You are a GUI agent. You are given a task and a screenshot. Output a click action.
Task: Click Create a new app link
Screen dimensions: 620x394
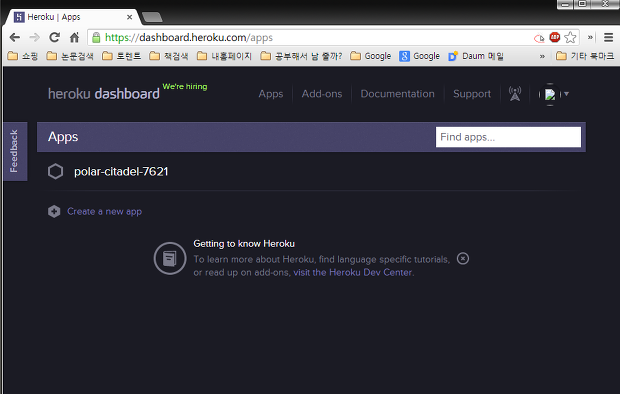click(104, 212)
